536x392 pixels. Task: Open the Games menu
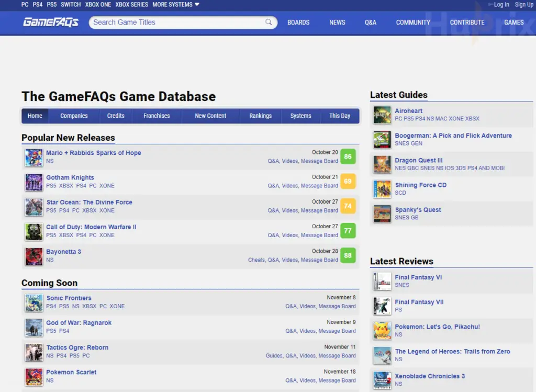(514, 23)
